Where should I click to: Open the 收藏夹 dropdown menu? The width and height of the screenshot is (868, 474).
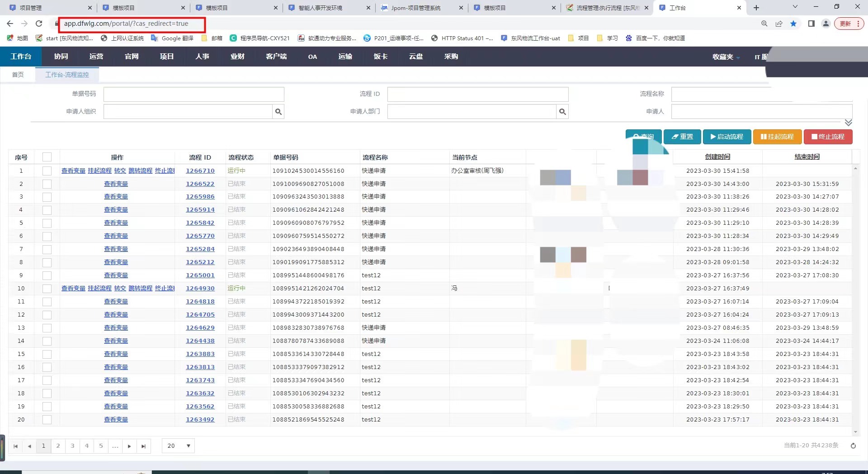[726, 57]
